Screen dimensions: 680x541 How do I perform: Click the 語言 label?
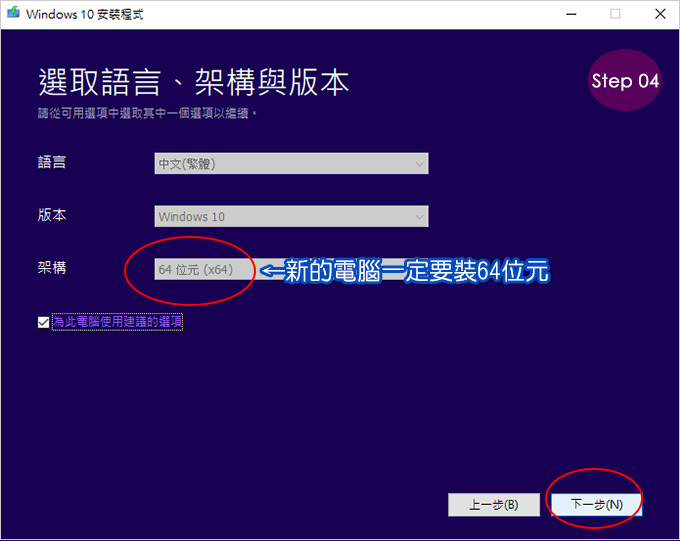(52, 162)
